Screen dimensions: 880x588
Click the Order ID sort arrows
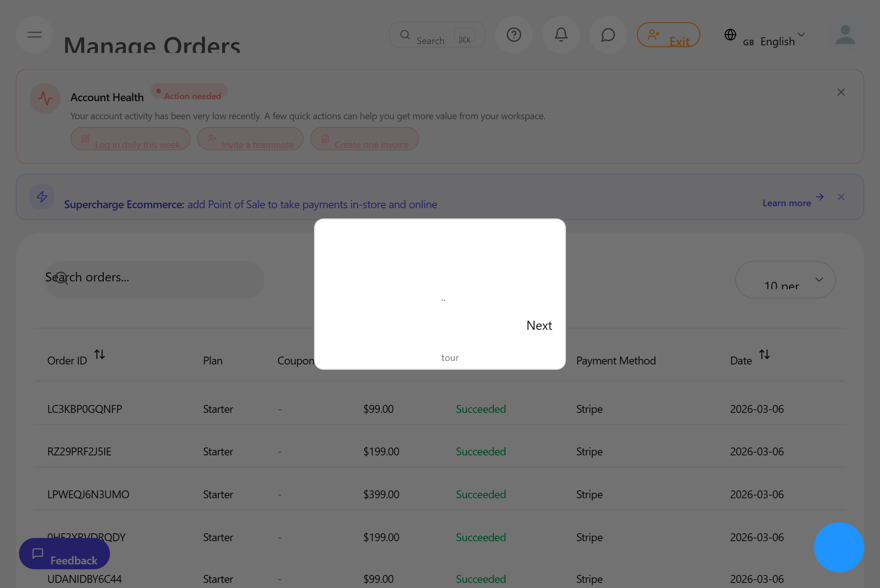[100, 354]
